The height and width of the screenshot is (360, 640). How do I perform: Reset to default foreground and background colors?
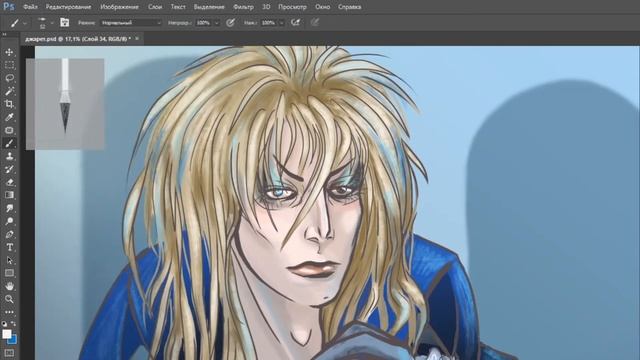point(4,323)
